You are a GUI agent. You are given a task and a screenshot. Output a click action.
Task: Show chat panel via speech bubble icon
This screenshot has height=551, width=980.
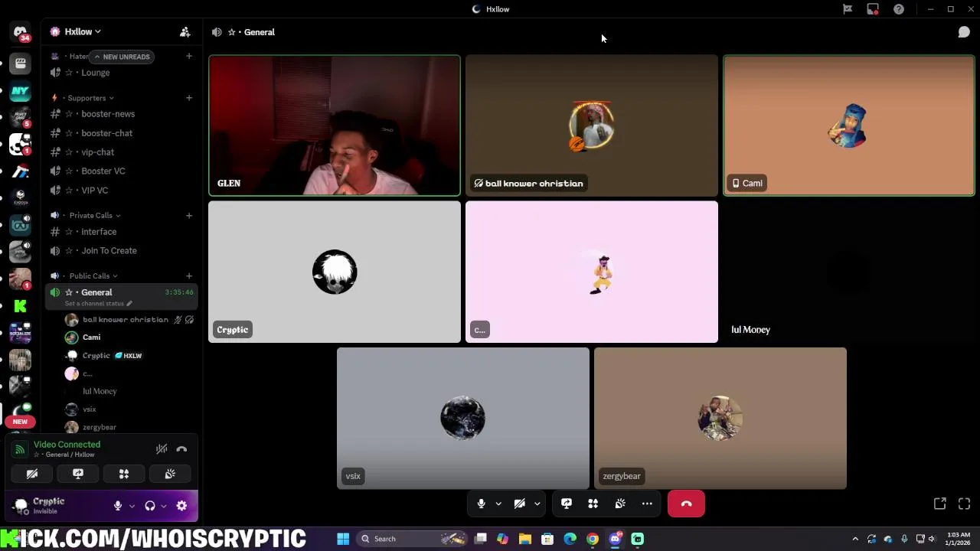964,32
